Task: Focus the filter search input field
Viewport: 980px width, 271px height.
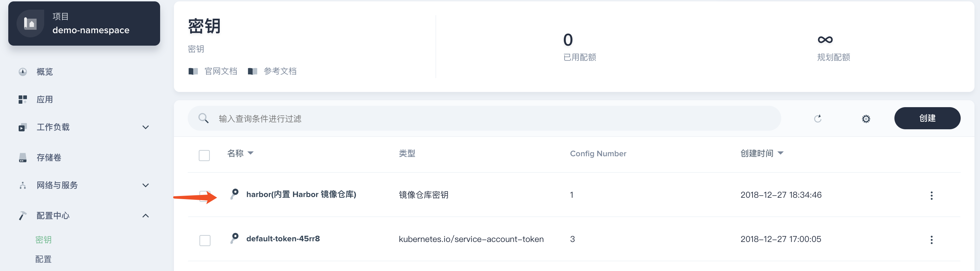Action: (x=484, y=119)
